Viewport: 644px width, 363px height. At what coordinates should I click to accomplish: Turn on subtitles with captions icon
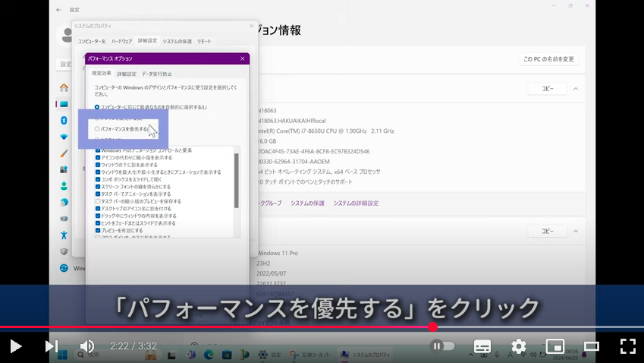tap(482, 346)
